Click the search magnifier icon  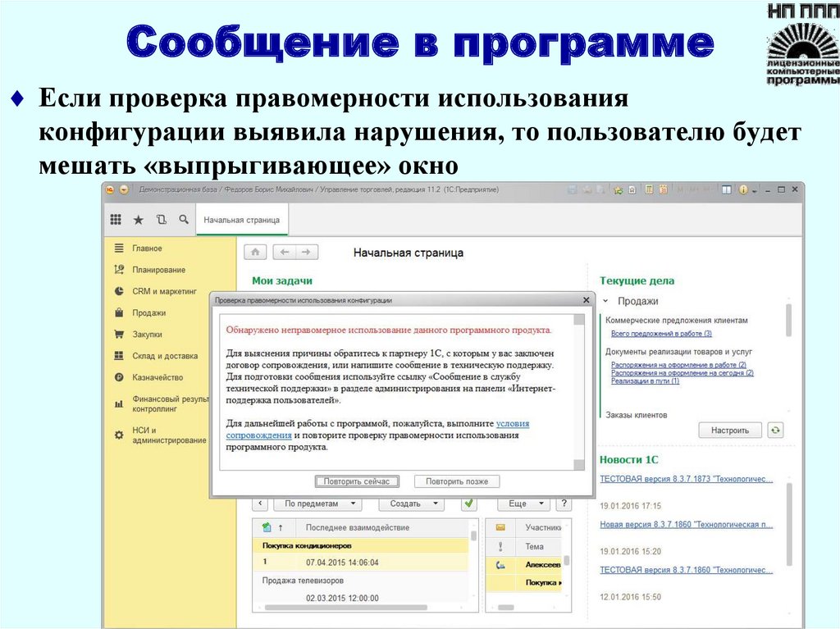coord(184,219)
